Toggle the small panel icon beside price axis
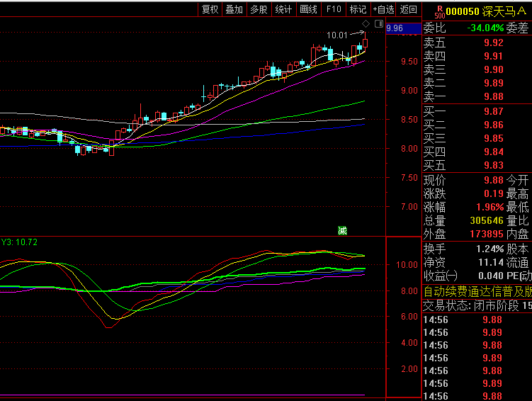The height and width of the screenshot is (401, 532). pos(379,24)
